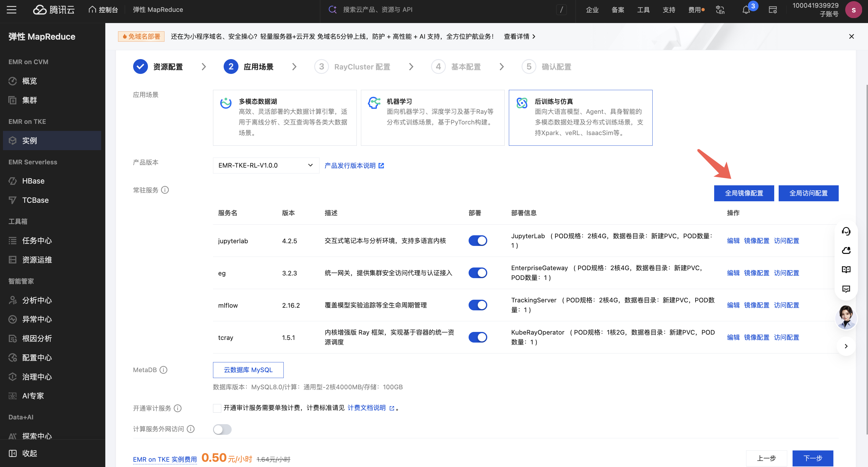
Task: Toggle mlflow deployment switch
Action: pos(477,305)
